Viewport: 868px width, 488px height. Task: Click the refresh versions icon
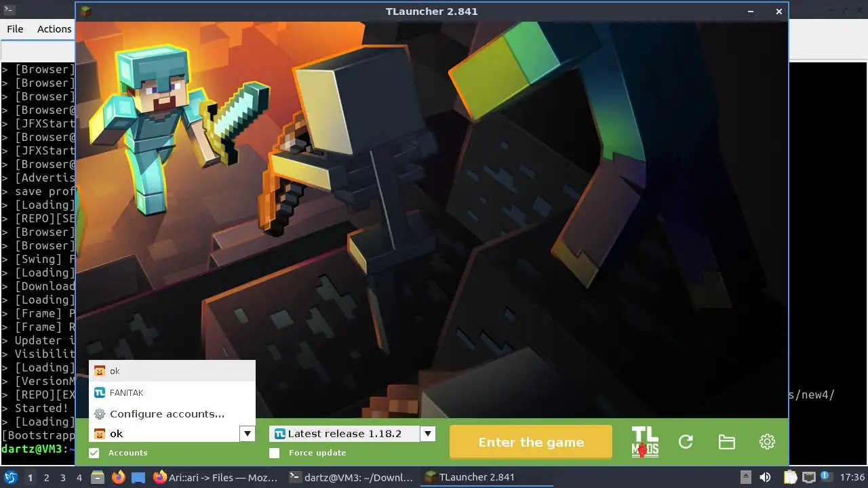pos(686,442)
